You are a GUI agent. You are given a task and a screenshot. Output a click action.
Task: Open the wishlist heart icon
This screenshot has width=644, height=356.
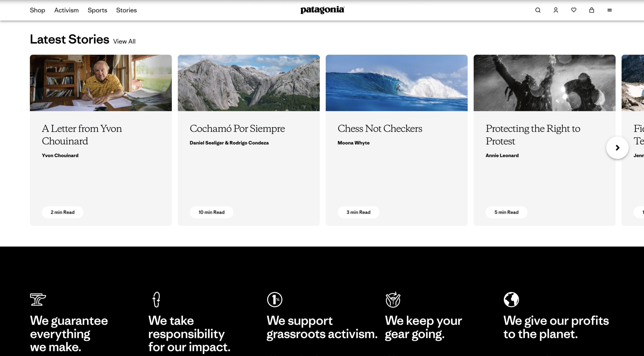[574, 10]
